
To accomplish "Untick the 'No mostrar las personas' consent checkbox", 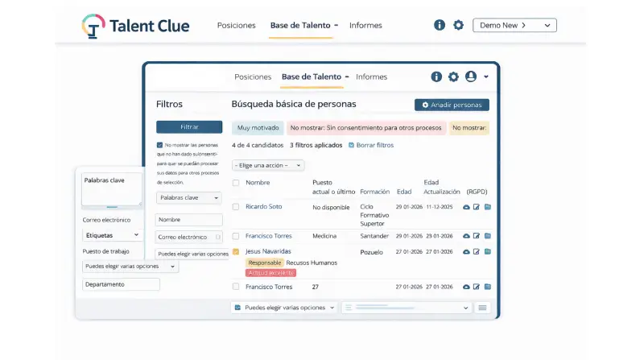I will point(159,145).
